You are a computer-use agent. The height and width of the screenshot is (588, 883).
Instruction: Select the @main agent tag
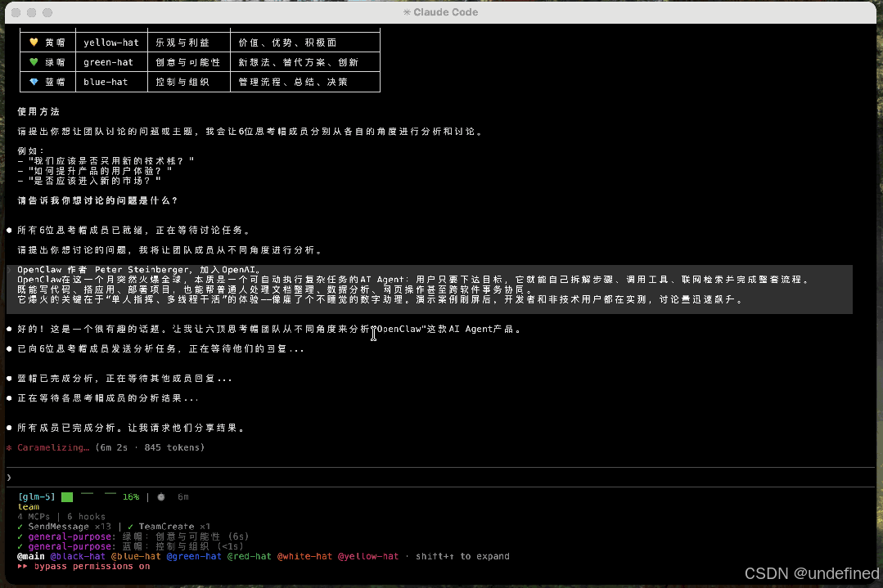click(31, 556)
